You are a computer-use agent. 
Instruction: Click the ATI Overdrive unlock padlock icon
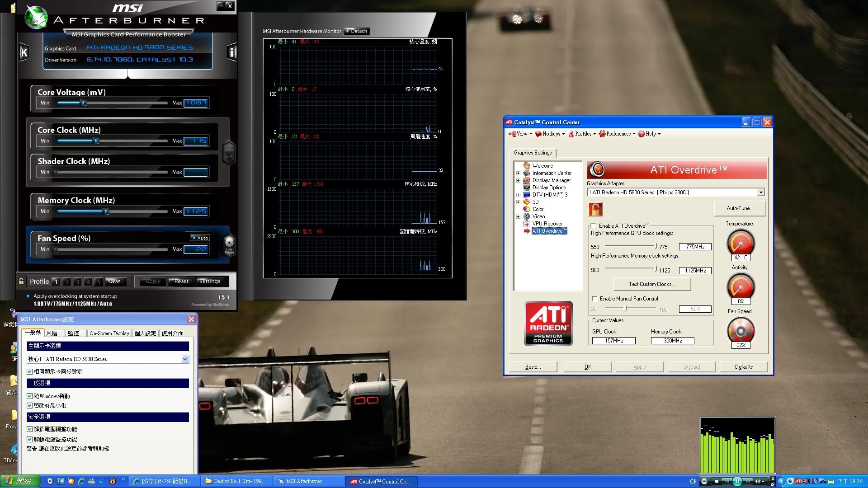(x=595, y=209)
